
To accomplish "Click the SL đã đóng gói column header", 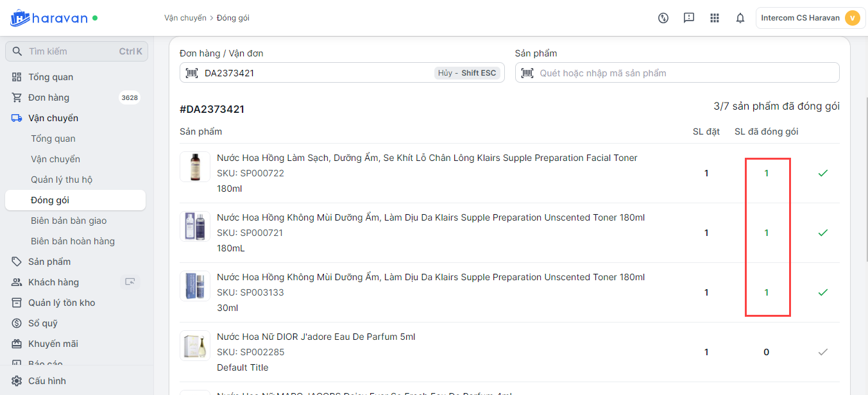I will [x=767, y=131].
